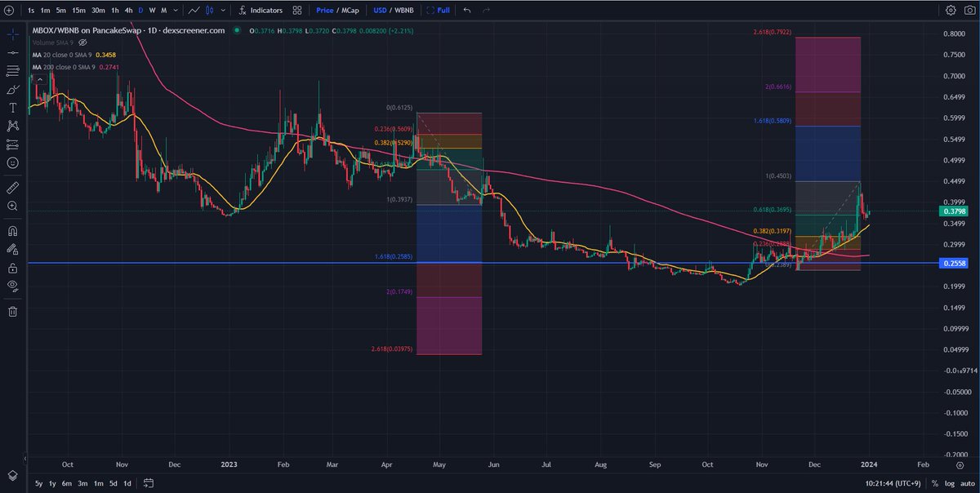Toggle percent scale mode

935,483
